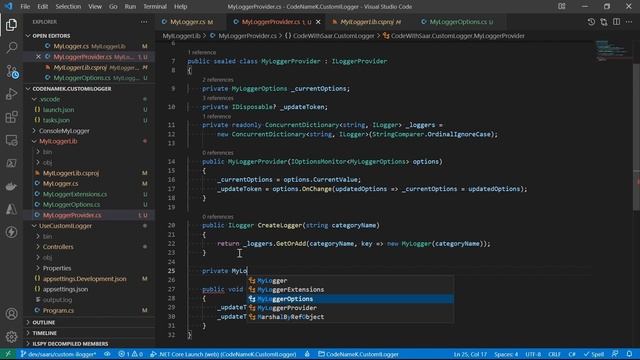Customize layout icon in title bar

562,7
